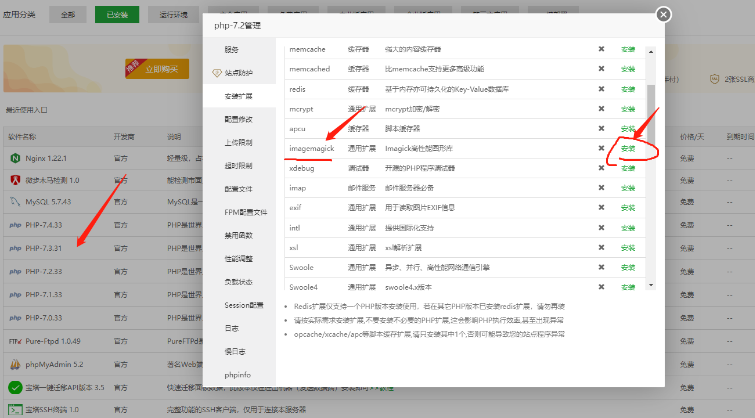Screen dimensions: 755x418
Task: Click the X status icon in redis row
Action: pyautogui.click(x=601, y=89)
